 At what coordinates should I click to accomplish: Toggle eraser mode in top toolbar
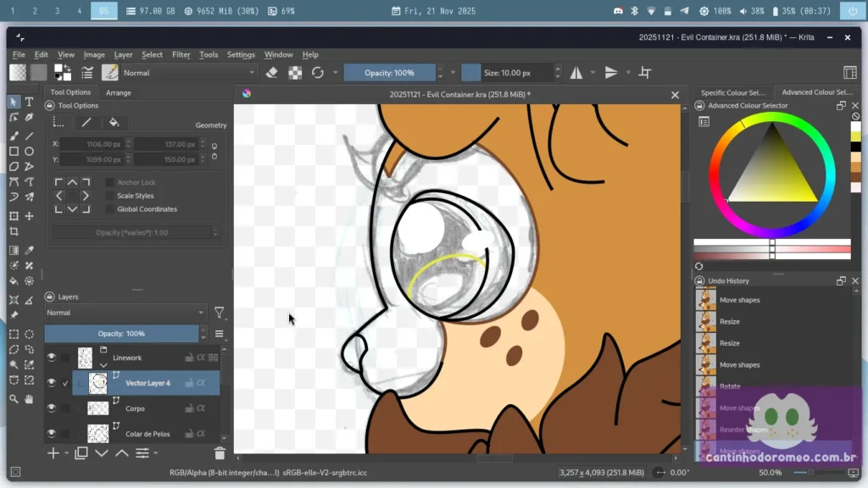pos(272,73)
